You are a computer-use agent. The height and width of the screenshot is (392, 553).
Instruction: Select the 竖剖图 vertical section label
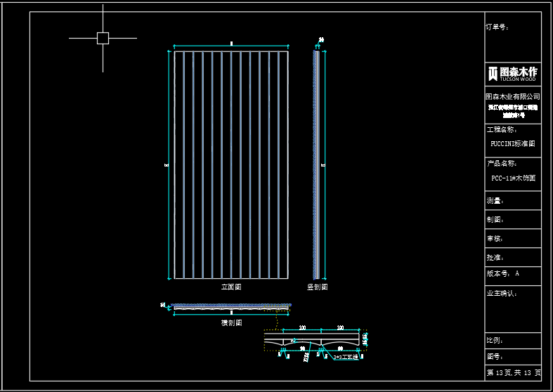[x=317, y=287]
